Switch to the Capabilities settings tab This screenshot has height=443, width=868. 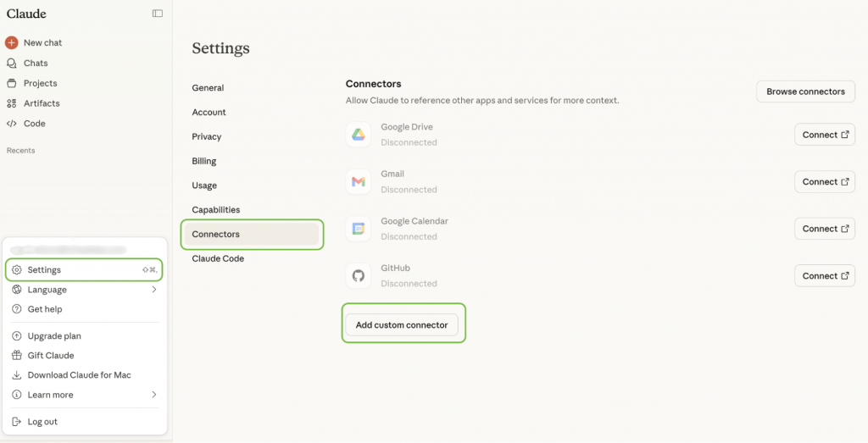pos(216,210)
